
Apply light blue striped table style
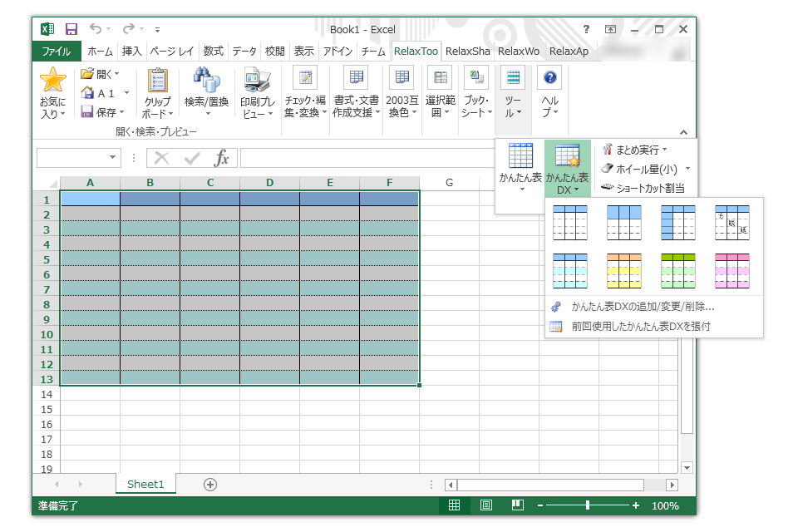[x=570, y=271]
